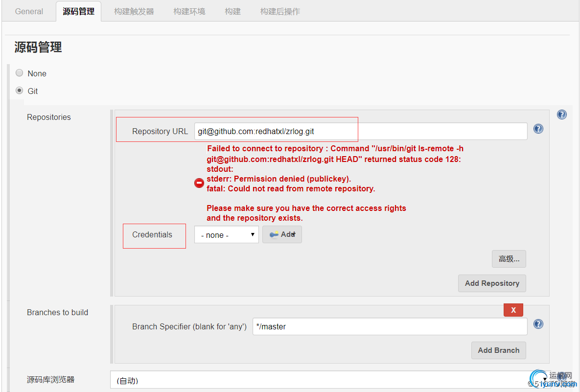Screen dimensions: 580x392
Task: Click the key icon on Add credentials button
Action: point(274,234)
